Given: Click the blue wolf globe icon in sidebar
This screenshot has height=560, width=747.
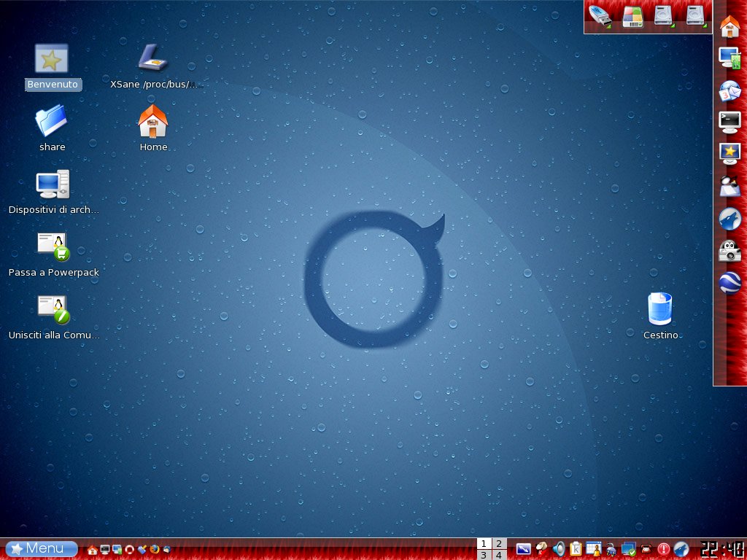Looking at the screenshot, I should [x=729, y=219].
